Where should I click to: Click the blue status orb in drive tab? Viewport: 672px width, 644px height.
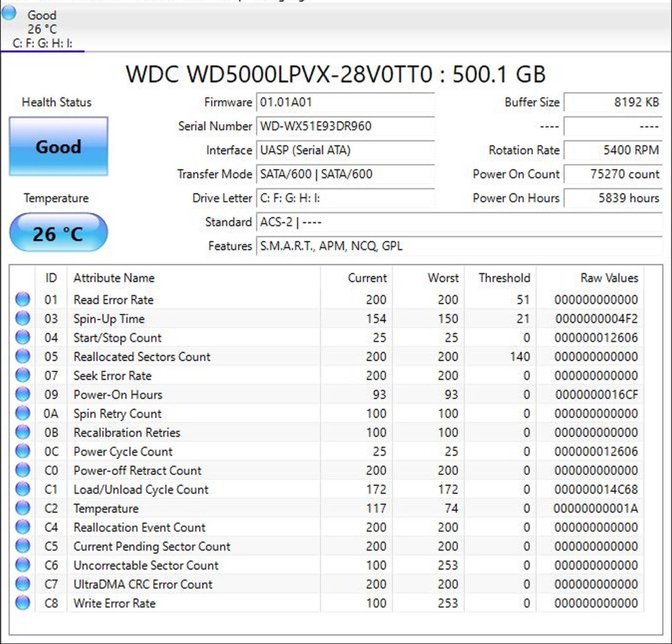[x=8, y=13]
